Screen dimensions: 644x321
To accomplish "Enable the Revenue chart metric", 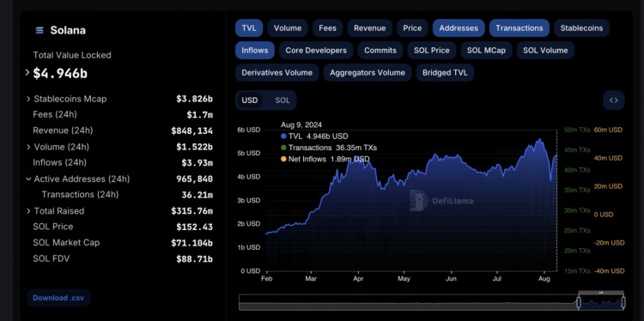I will pos(369,28).
